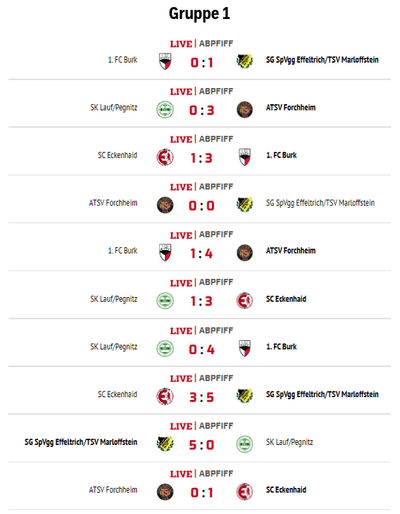
Task: Click the Gruppe 1 heading
Action: click(199, 14)
